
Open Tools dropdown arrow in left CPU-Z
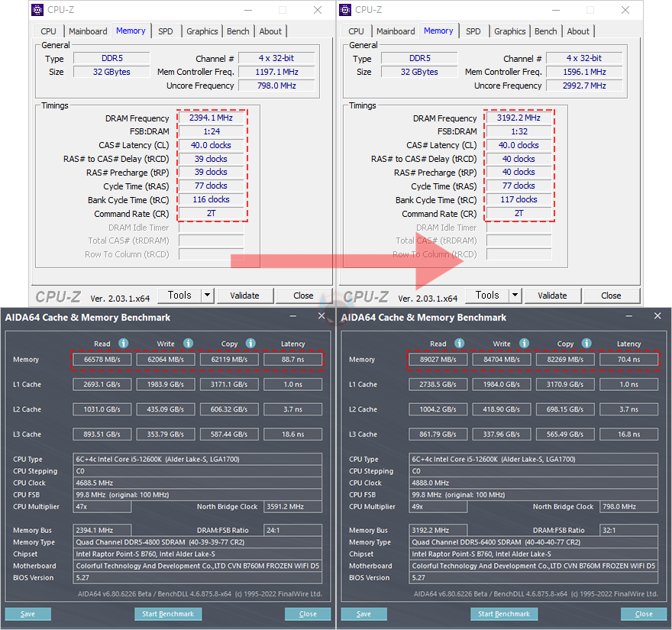pyautogui.click(x=208, y=295)
